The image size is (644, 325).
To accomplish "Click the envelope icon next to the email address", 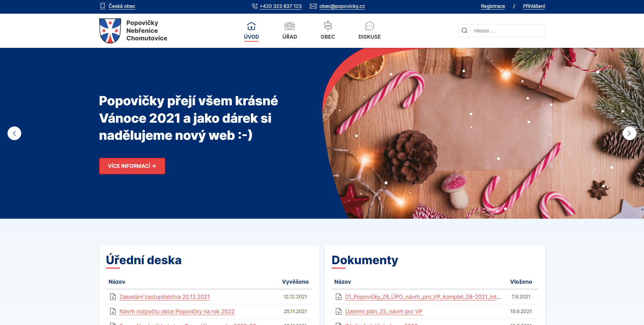I will pyautogui.click(x=313, y=6).
